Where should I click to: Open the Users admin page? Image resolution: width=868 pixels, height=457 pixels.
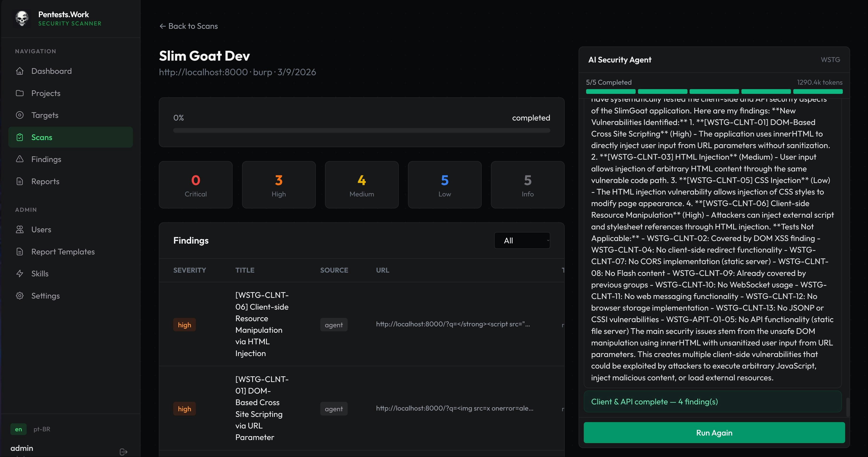[x=41, y=230]
